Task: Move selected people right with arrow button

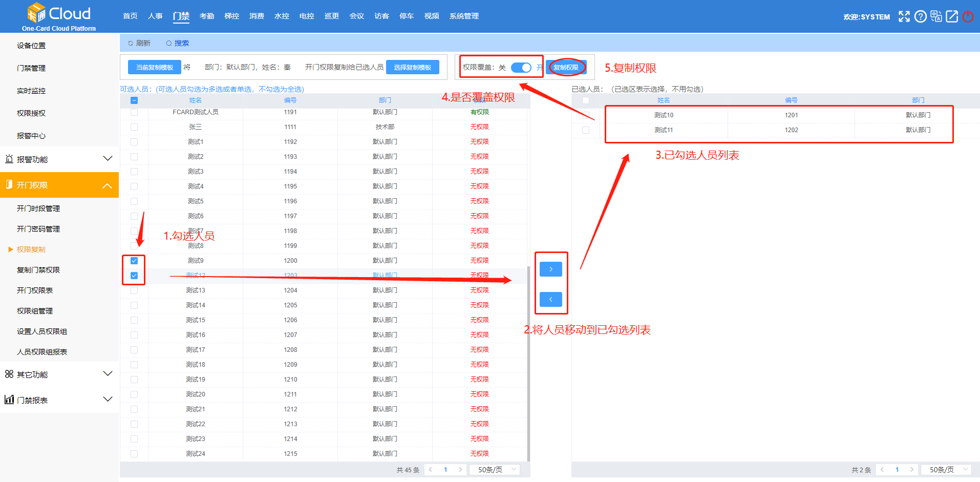Action: pyautogui.click(x=551, y=269)
